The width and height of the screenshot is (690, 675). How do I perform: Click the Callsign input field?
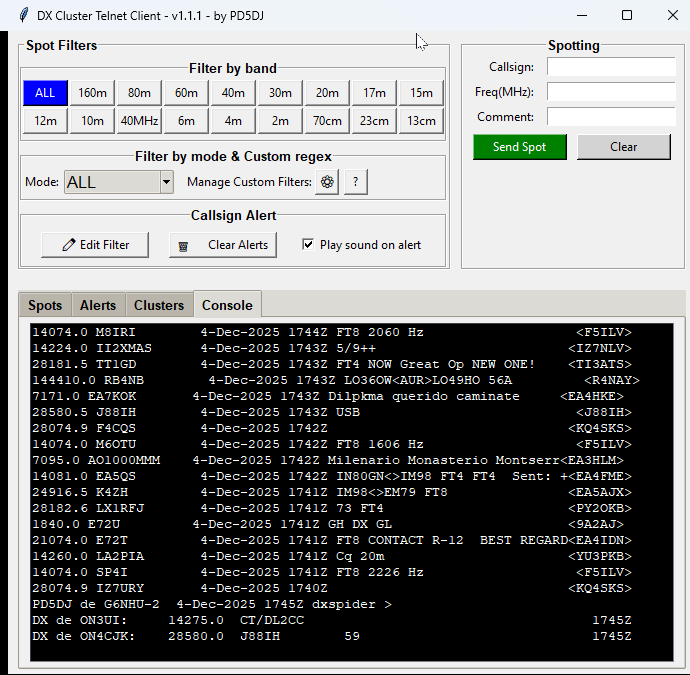click(611, 67)
